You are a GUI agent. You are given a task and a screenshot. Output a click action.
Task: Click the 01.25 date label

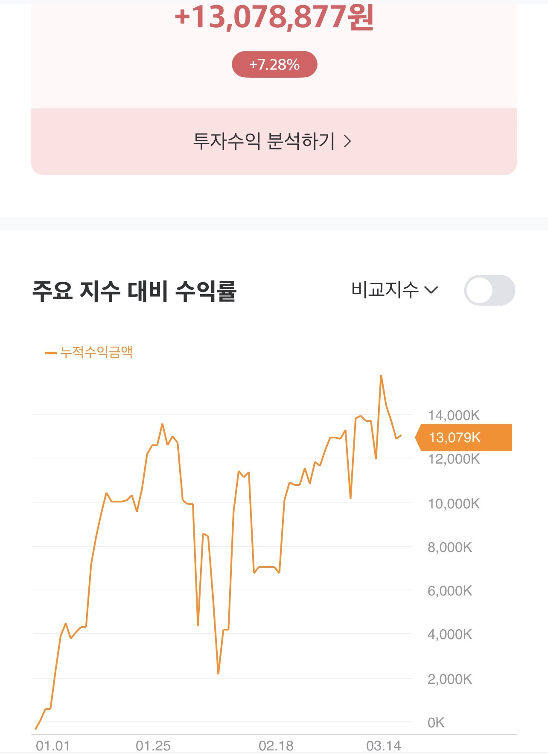click(153, 746)
